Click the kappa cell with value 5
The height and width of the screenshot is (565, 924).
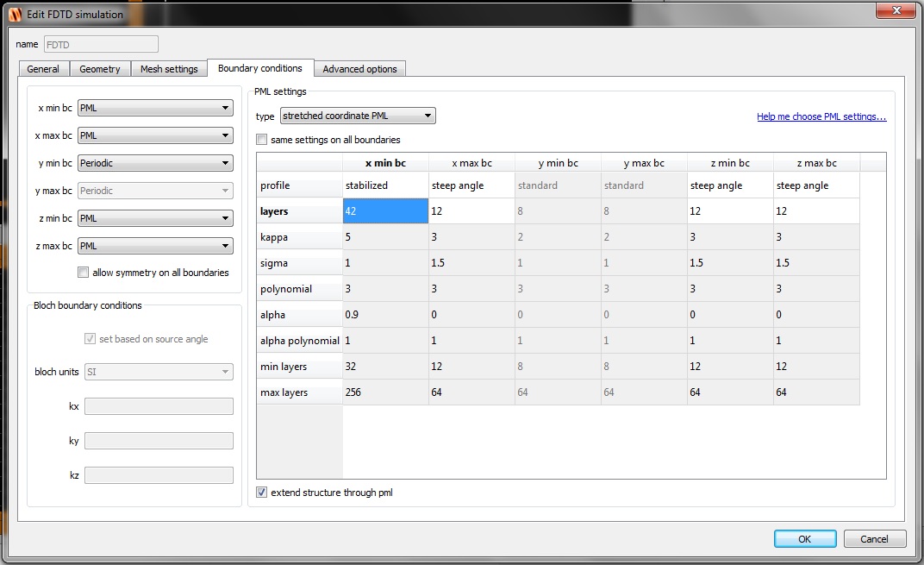[385, 236]
